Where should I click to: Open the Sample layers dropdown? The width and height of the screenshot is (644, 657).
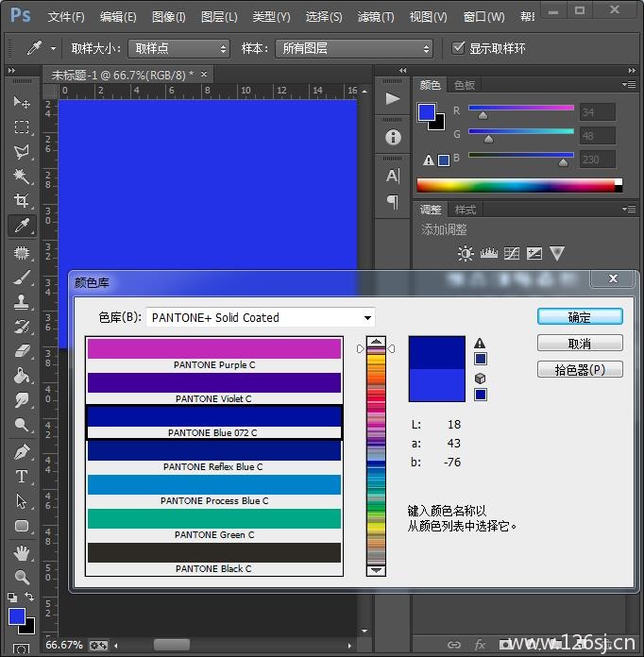[x=354, y=48]
